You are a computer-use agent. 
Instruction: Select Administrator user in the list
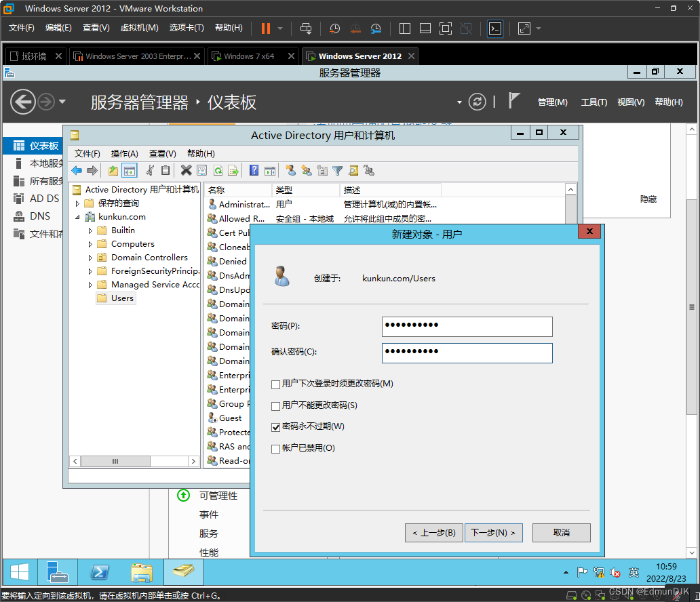pos(239,204)
